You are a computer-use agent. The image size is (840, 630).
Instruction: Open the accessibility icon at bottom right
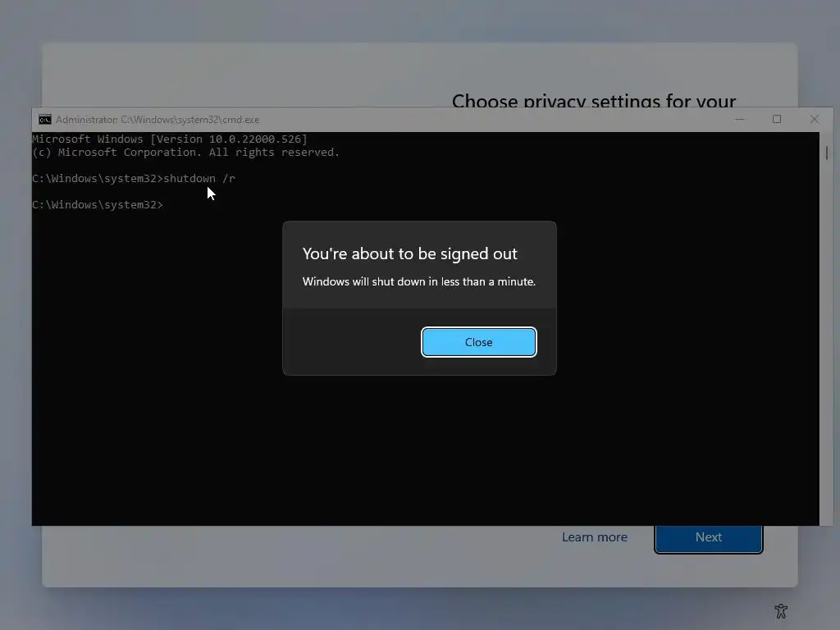click(x=781, y=610)
